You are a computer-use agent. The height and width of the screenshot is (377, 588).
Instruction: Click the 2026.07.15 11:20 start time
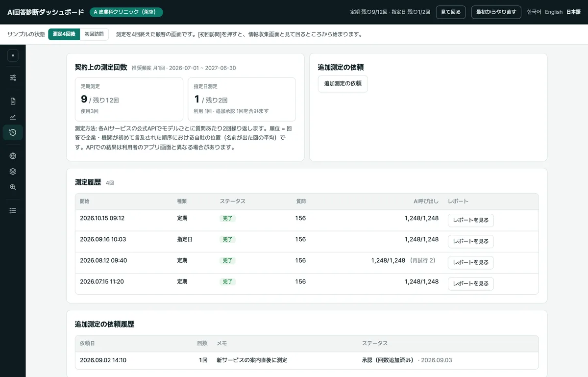[101, 282]
